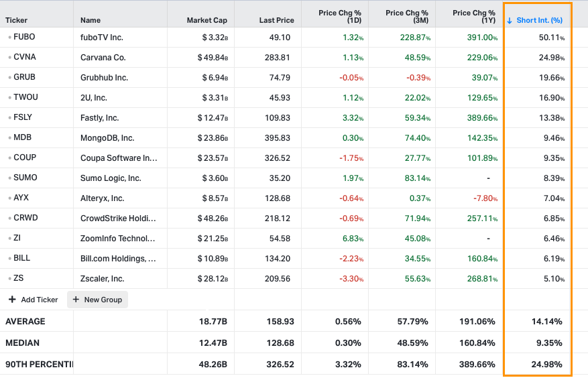Click the plus icon beside Add Ticker
This screenshot has width=588, height=378.
tap(12, 299)
